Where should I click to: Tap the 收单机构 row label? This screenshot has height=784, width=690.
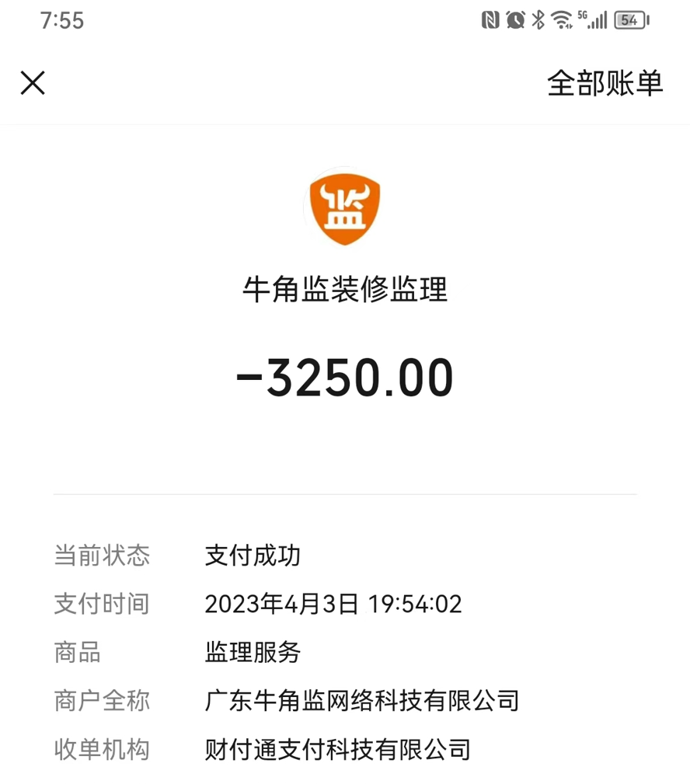coord(102,749)
